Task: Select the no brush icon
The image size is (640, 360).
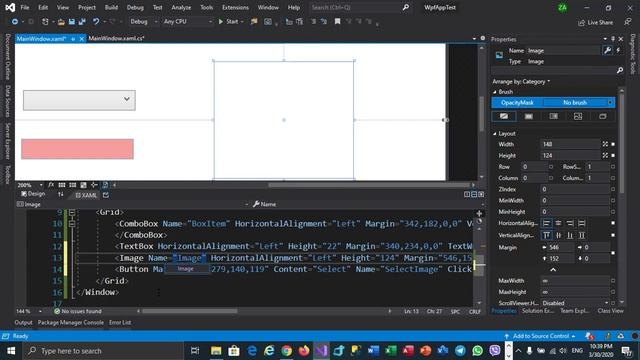Action: (504, 116)
